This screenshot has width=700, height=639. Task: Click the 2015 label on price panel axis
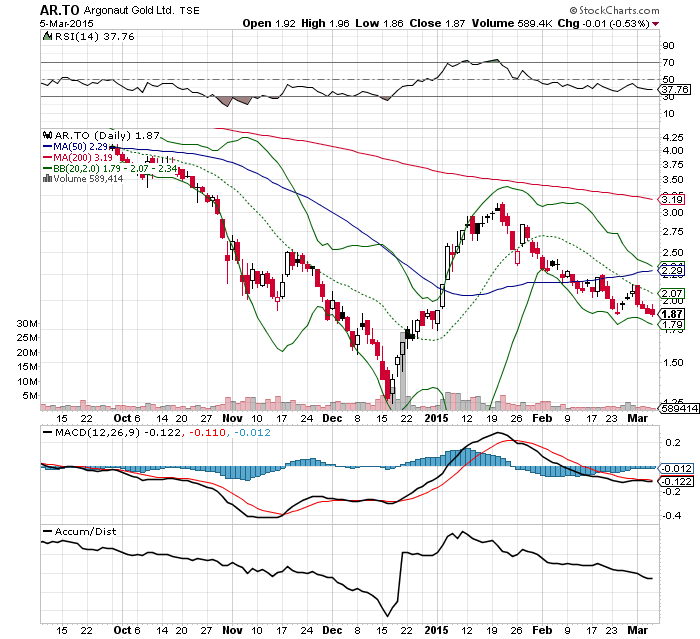[x=436, y=418]
